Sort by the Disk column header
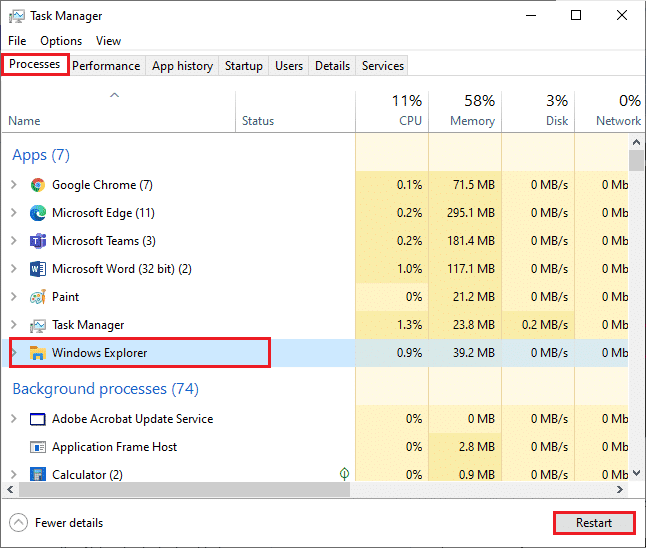The image size is (646, 548). click(x=538, y=111)
